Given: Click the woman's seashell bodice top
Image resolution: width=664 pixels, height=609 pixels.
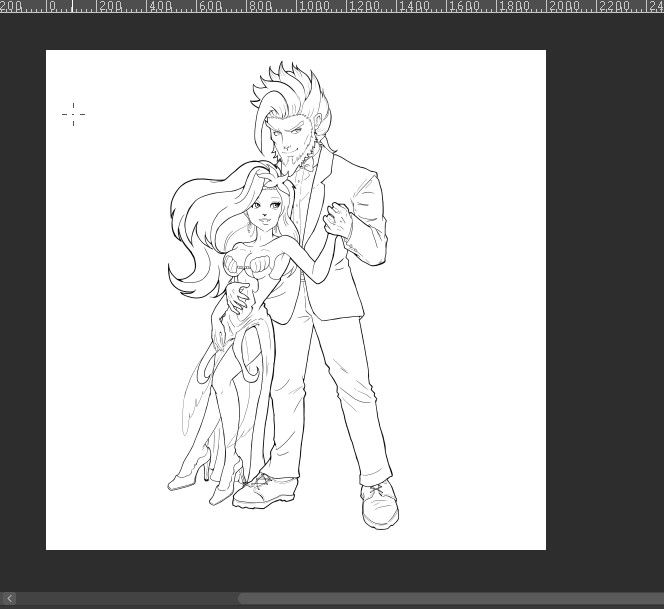Looking at the screenshot, I should coord(249,264).
